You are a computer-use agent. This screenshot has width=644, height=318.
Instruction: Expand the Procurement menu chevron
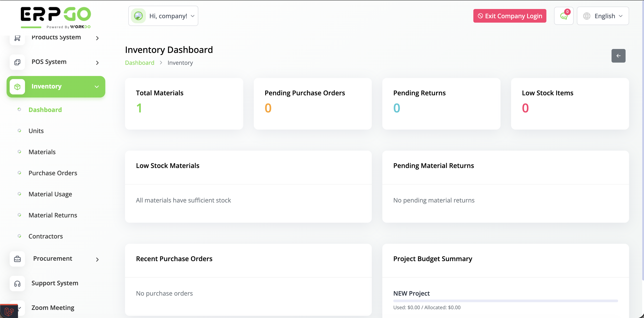(x=97, y=259)
